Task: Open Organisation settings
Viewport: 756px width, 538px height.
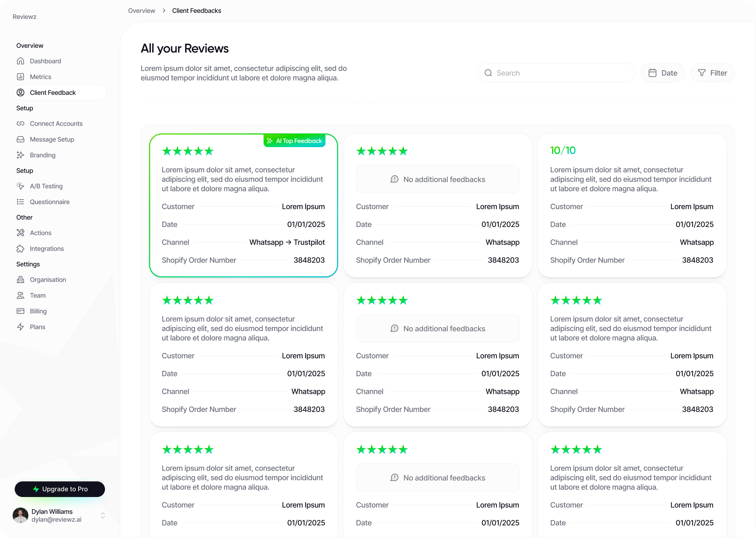Action: [60, 280]
